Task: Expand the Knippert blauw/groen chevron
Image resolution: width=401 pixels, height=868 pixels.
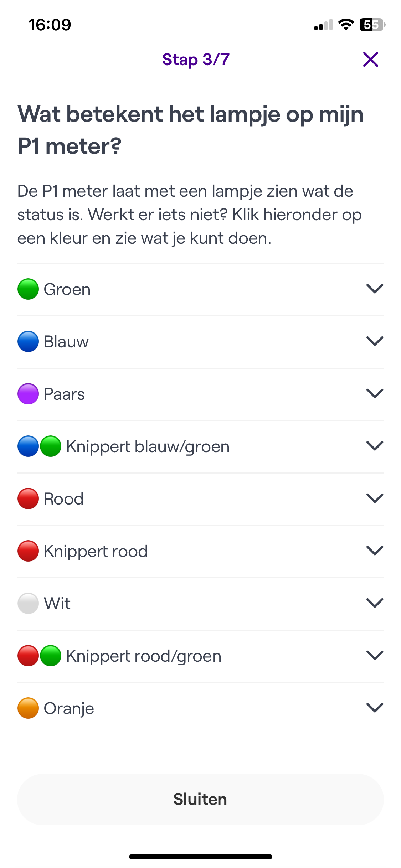Action: point(375,446)
